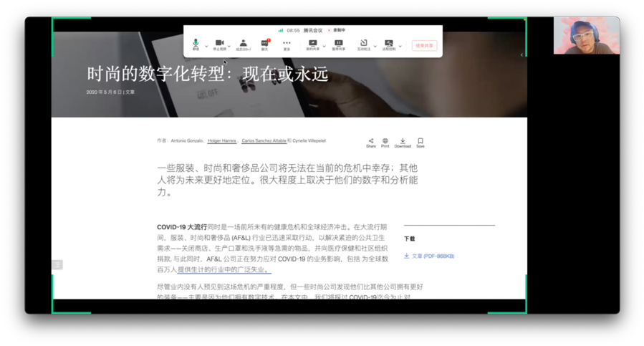Viewport: 644px width, 346px height.
Task: Click the article summary paragraph starting 一些服装
Action: point(287,180)
